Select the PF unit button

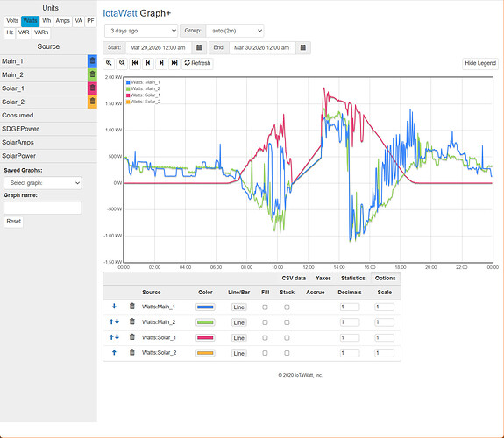[x=90, y=21]
